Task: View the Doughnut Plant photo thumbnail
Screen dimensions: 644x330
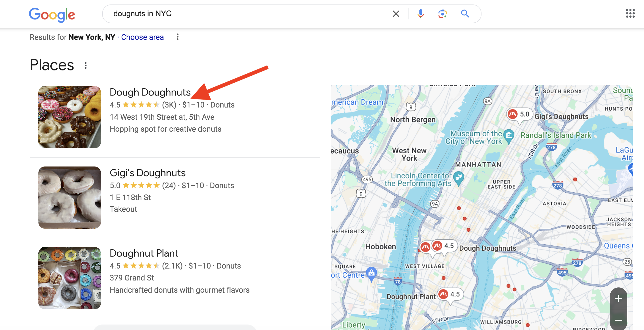Action: point(70,278)
